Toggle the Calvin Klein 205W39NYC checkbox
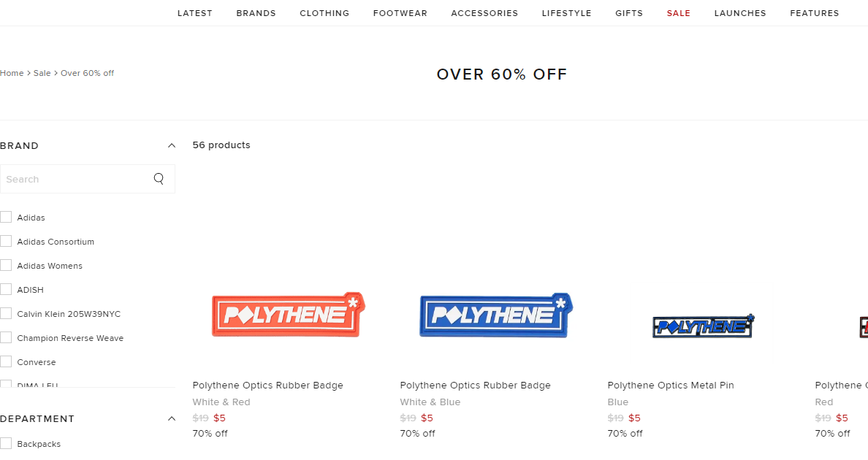Image resolution: width=868 pixels, height=460 pixels. point(7,314)
